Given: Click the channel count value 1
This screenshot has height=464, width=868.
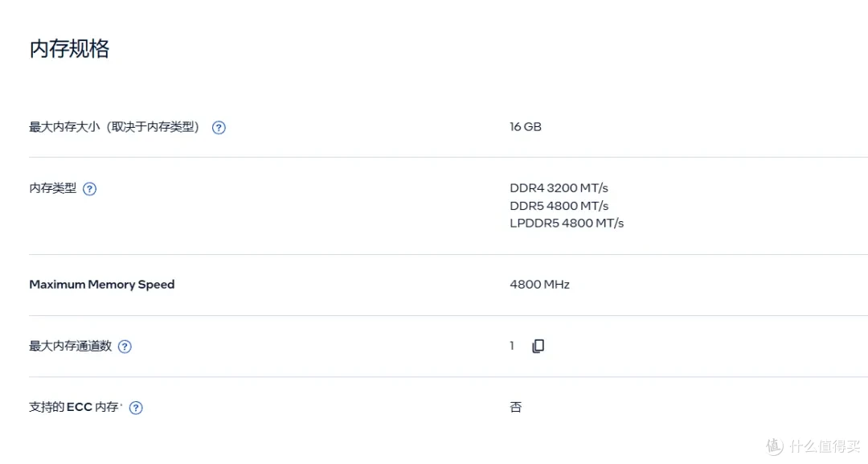Looking at the screenshot, I should (512, 346).
